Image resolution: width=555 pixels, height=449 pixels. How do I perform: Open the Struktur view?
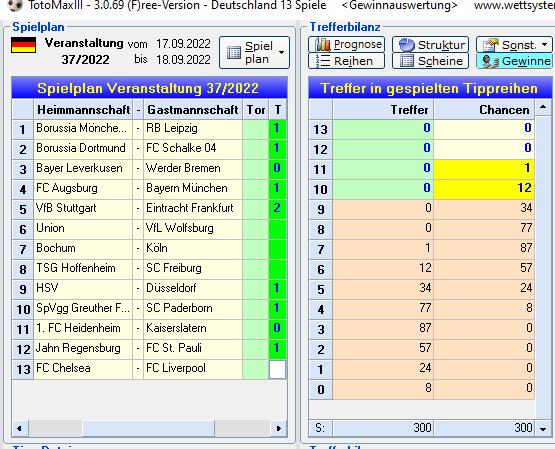[x=430, y=45]
